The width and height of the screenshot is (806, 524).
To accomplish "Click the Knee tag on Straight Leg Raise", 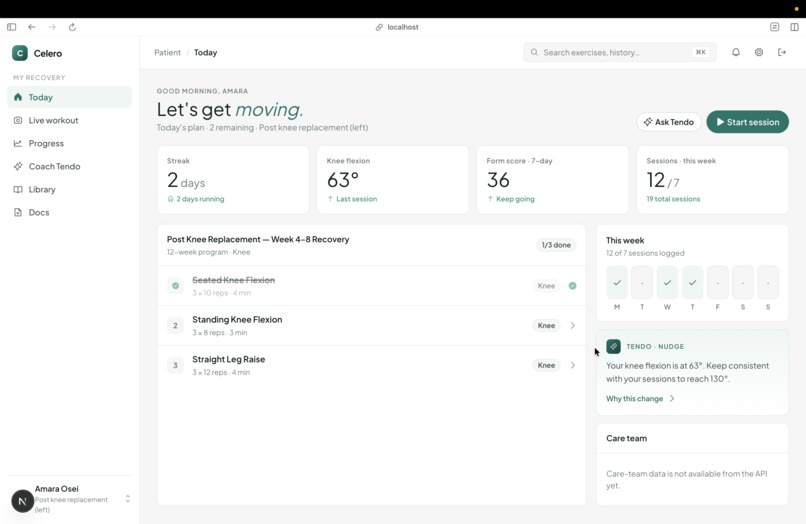I will point(546,365).
